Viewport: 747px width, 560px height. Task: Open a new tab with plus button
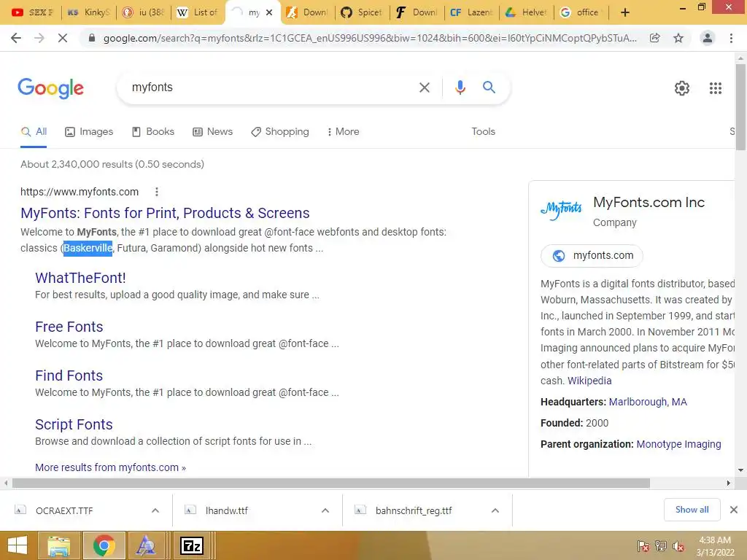(x=625, y=12)
